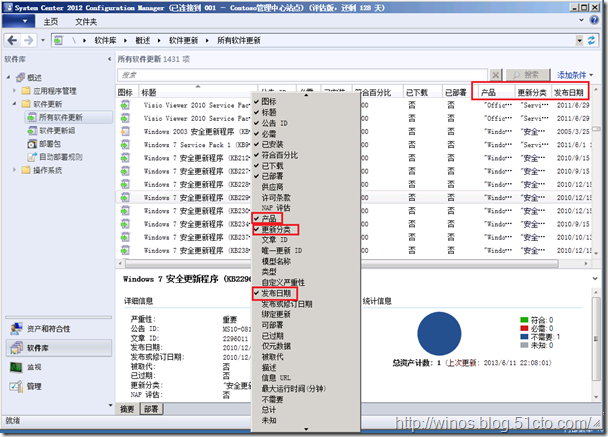Click the context menu bottom scroll arrow

coord(306,429)
